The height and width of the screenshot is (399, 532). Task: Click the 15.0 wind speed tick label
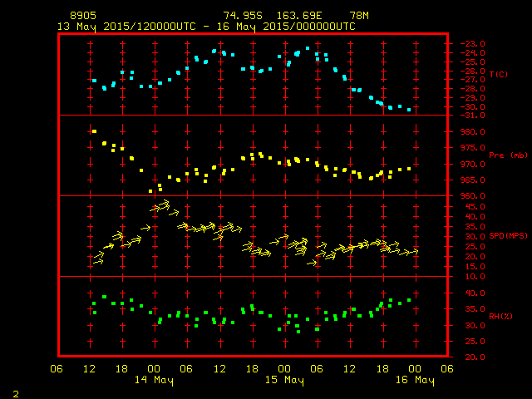[475, 267]
